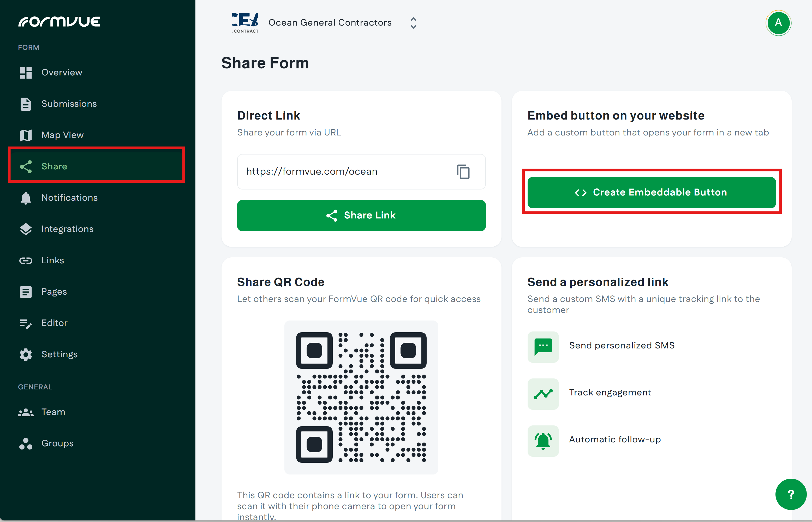Click the FormVue logo

click(59, 22)
